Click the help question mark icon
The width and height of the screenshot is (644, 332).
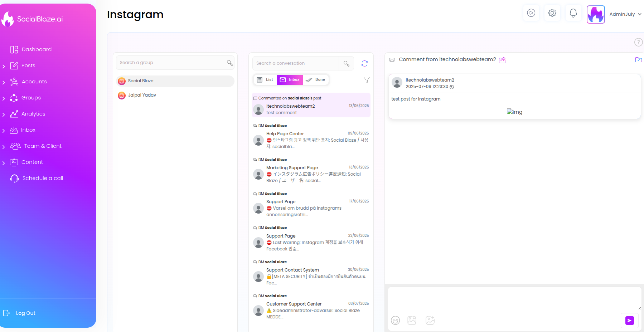click(x=638, y=42)
